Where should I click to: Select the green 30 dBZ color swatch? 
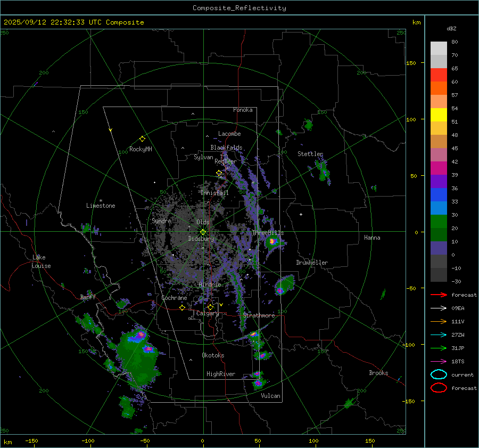tap(439, 222)
